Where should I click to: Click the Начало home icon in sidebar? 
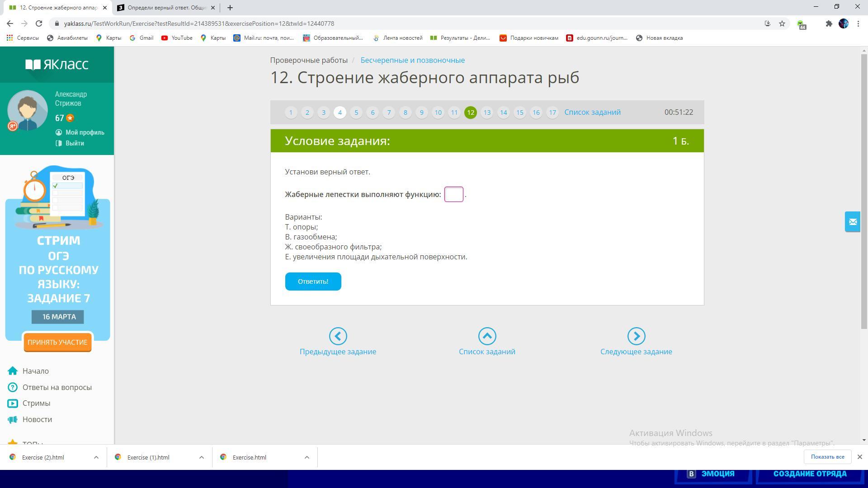13,371
